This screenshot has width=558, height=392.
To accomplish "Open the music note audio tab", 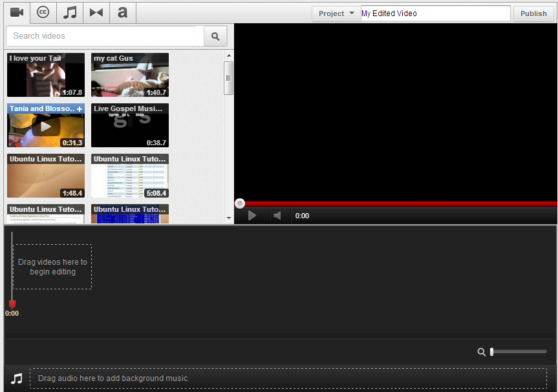I will [x=70, y=12].
